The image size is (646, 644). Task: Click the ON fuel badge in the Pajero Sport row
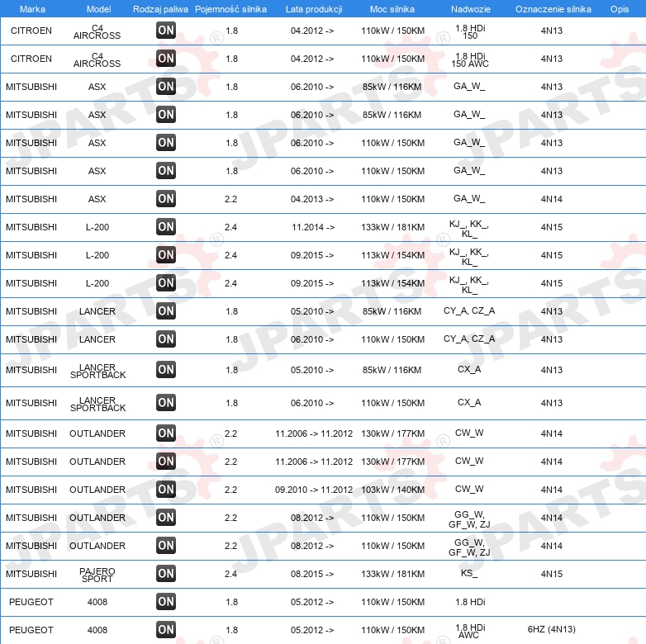[x=166, y=574]
